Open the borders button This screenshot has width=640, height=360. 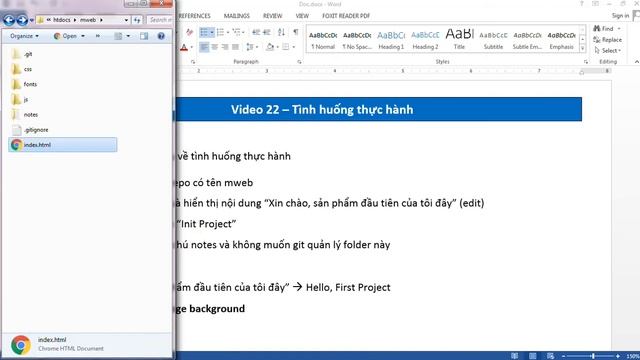point(286,47)
